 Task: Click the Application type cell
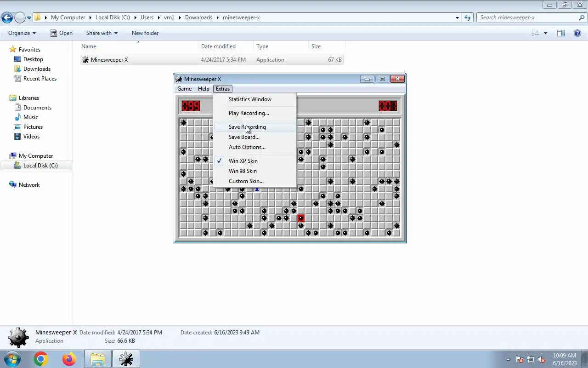(x=270, y=60)
